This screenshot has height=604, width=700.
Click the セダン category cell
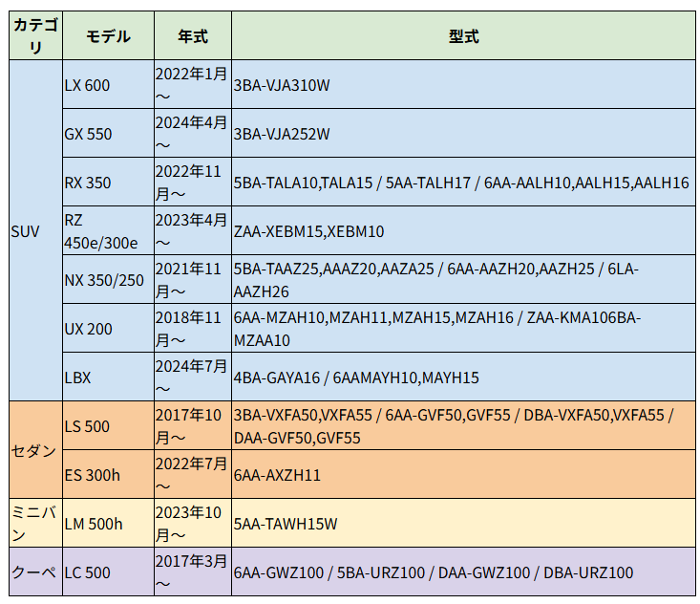click(x=35, y=450)
